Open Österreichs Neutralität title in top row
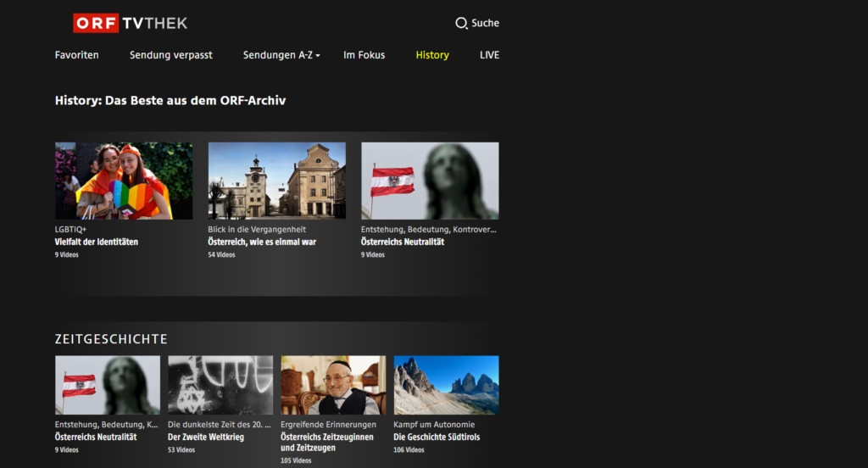This screenshot has width=868, height=468. coord(403,242)
